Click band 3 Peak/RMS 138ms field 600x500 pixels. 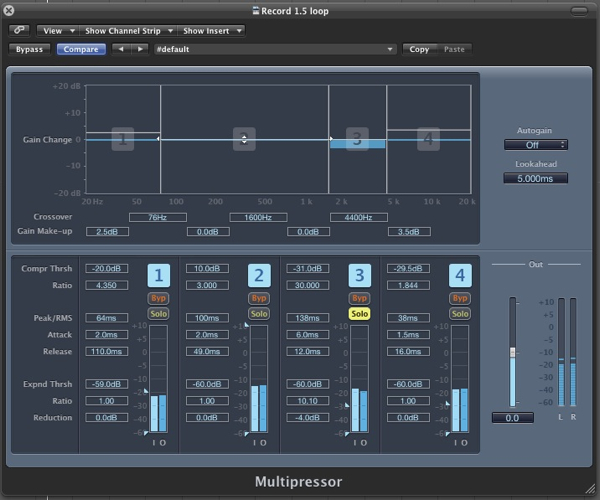[308, 318]
